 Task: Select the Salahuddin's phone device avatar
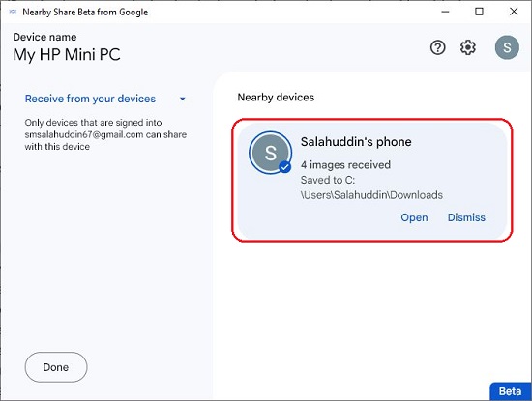tap(271, 153)
